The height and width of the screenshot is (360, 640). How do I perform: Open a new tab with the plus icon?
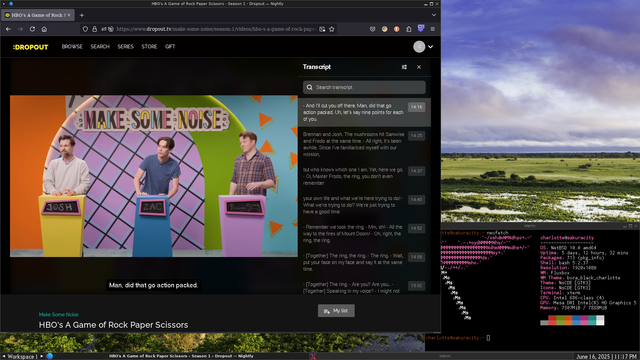point(82,15)
